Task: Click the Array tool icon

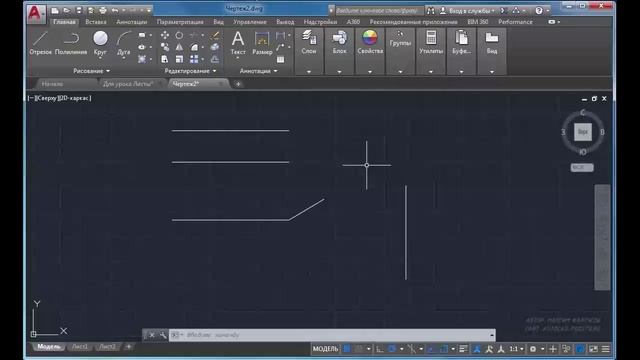Action: (194, 60)
